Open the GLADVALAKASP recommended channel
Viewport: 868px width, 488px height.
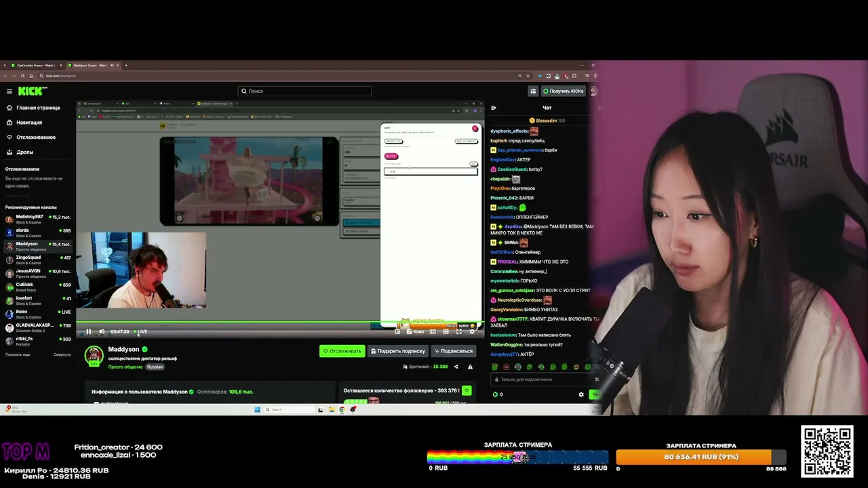pyautogui.click(x=38, y=327)
